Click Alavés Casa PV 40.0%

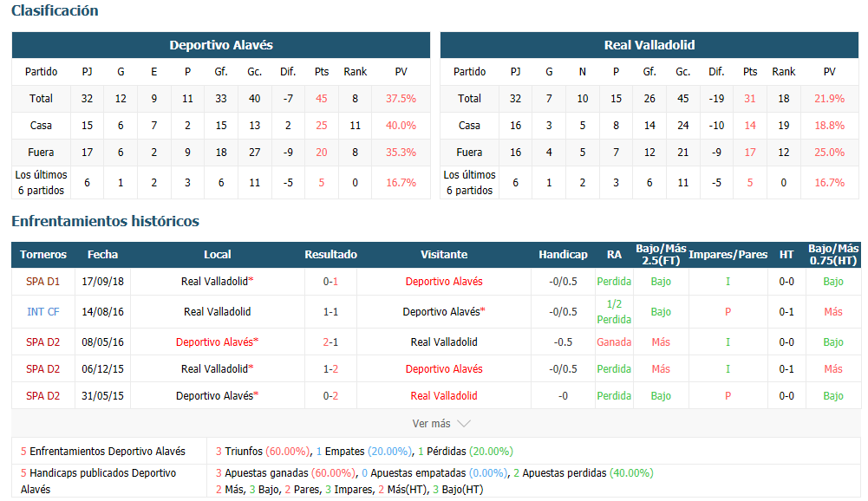pos(401,126)
